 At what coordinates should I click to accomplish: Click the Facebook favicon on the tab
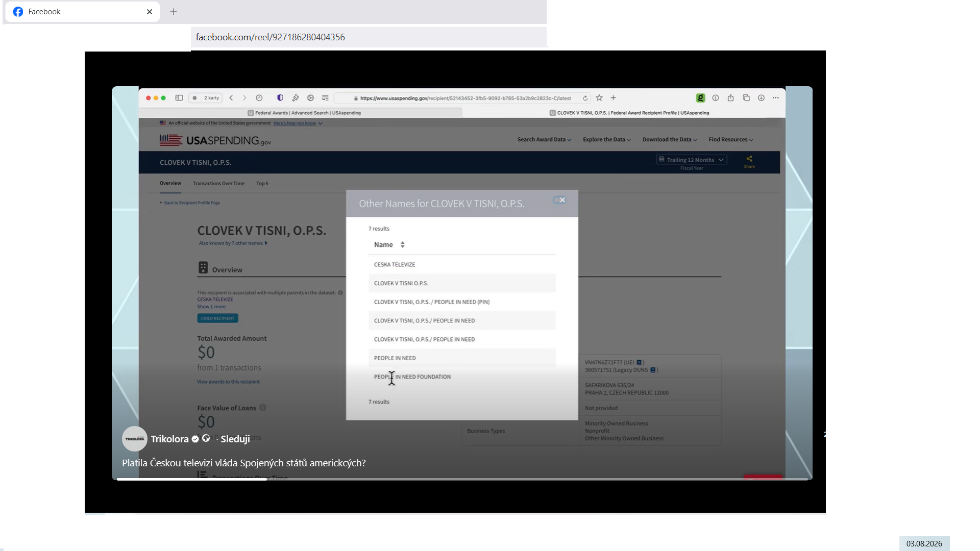click(x=18, y=12)
